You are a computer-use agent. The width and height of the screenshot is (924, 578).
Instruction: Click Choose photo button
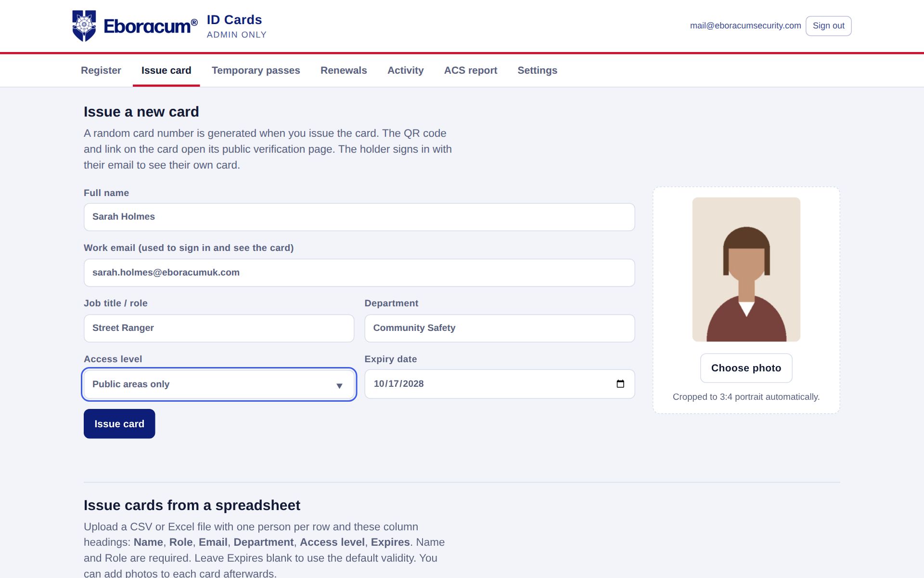coord(746,368)
